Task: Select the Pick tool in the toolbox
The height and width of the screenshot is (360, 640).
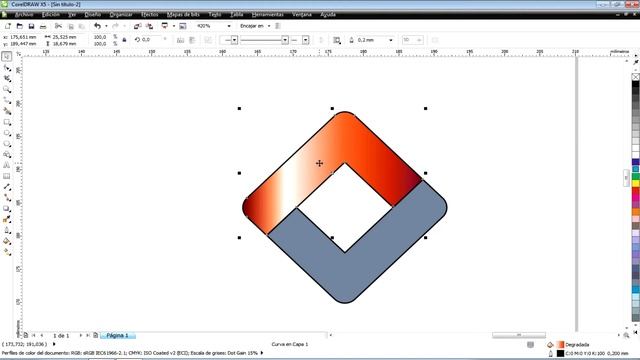Action: 7,56
